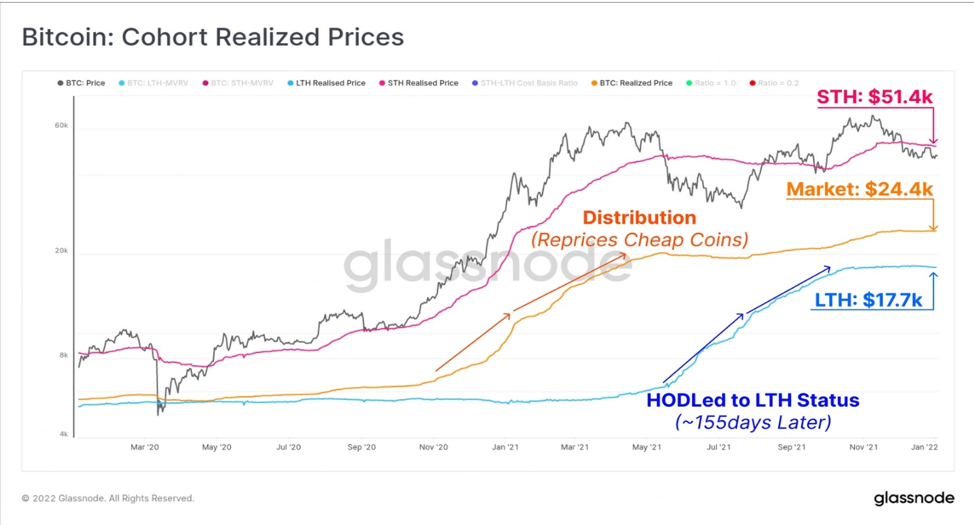The width and height of the screenshot is (974, 525).
Task: Select the STH: $51.4k annotation label
Action: (x=875, y=97)
